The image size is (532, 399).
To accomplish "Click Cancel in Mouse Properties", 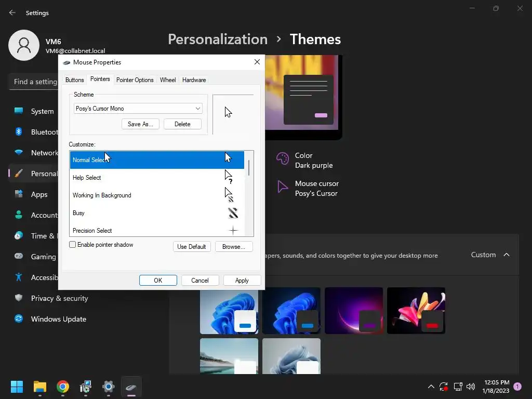I will tap(200, 280).
